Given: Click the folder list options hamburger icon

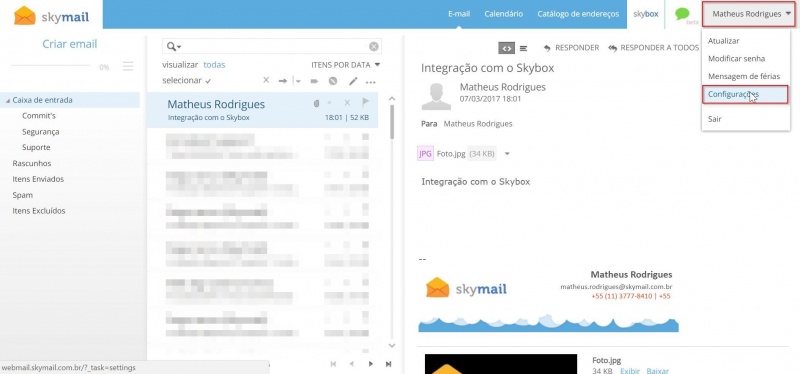Looking at the screenshot, I should pyautogui.click(x=128, y=66).
